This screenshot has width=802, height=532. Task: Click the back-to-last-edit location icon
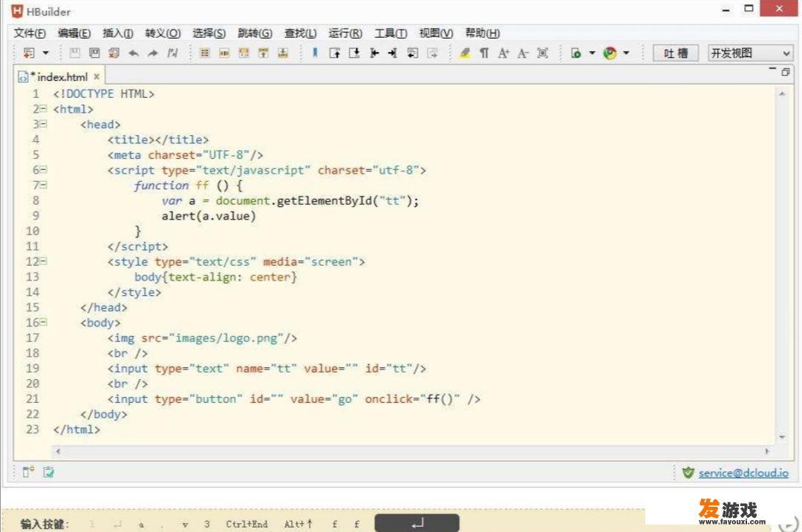pos(413,53)
